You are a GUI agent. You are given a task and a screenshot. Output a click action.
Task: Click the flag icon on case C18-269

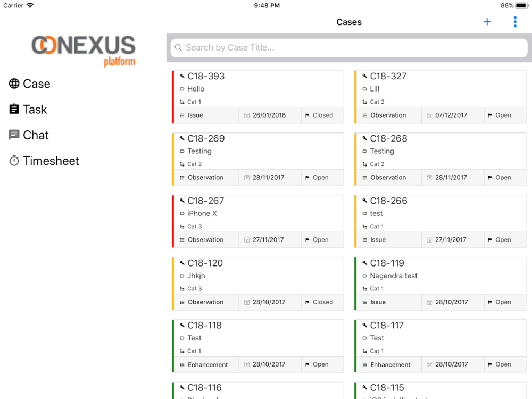pos(307,178)
